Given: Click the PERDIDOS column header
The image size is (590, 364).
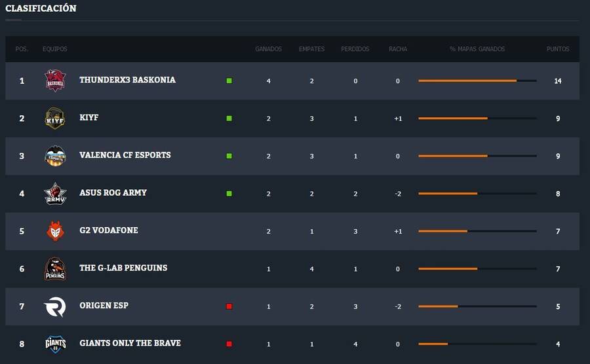Looking at the screenshot, I should coord(355,49).
